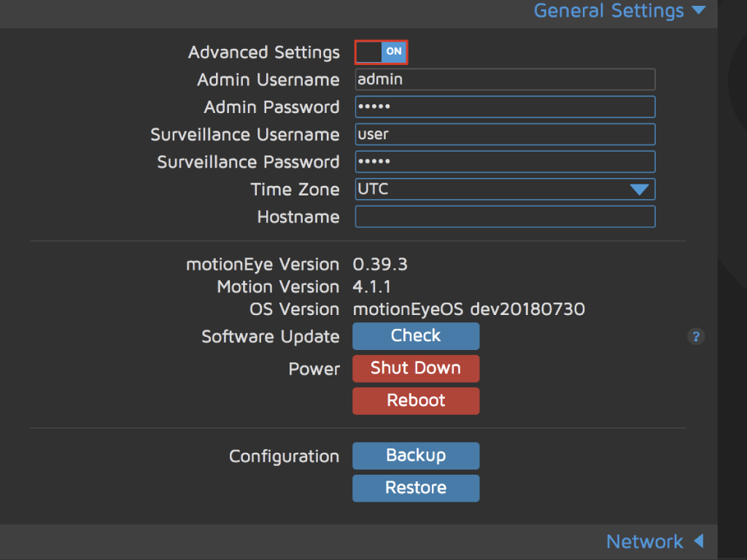Click the Admin Username field

pos(505,79)
